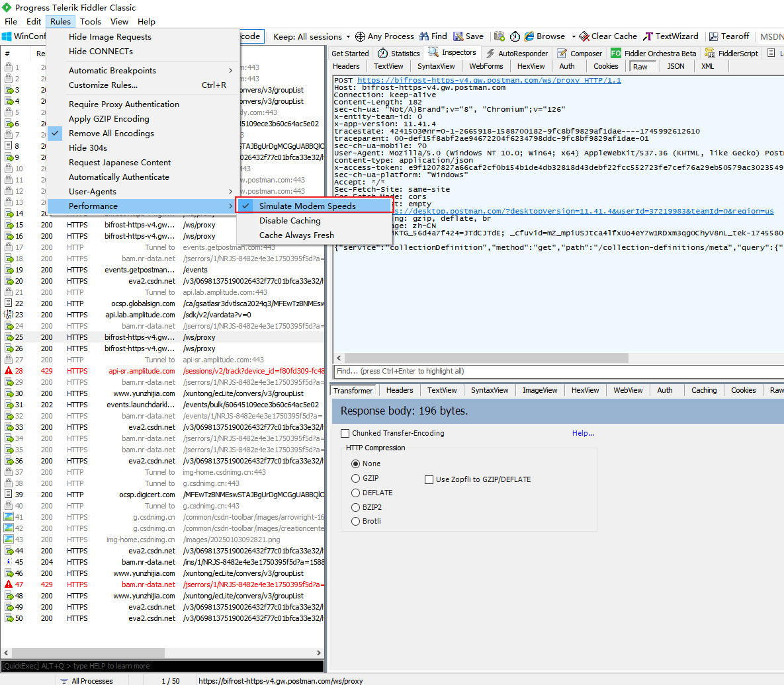The image size is (784, 685).
Task: Click the lock icon of session 17
Action: (x=9, y=247)
